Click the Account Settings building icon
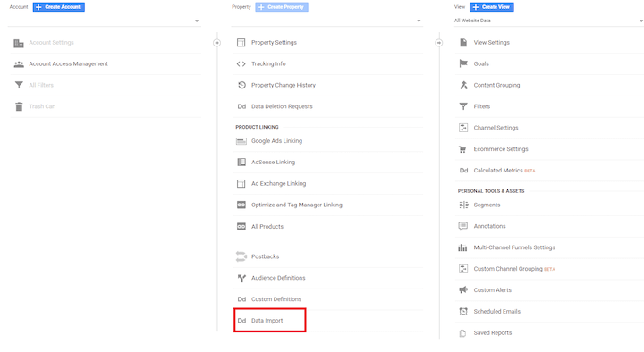 click(x=19, y=43)
